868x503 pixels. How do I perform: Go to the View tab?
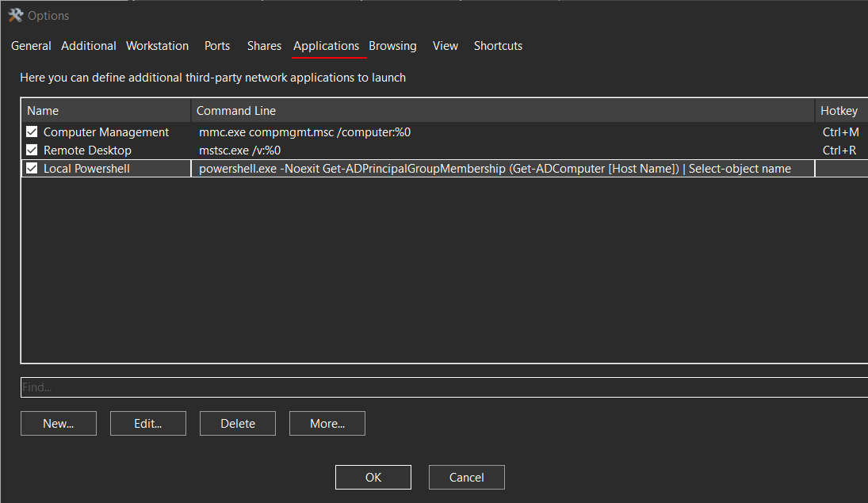tap(445, 46)
